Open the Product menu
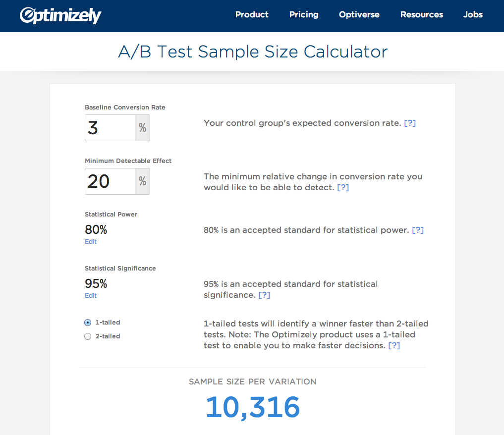This screenshot has height=435, width=504. tap(252, 14)
